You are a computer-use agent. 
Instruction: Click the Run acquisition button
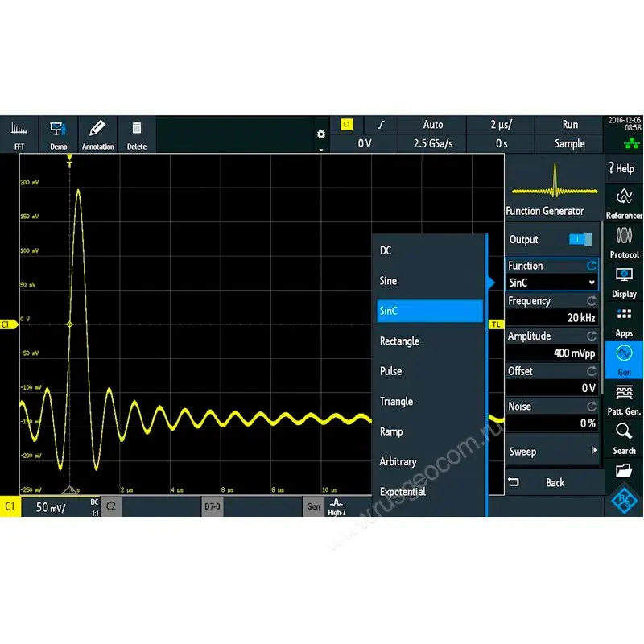[x=569, y=125]
